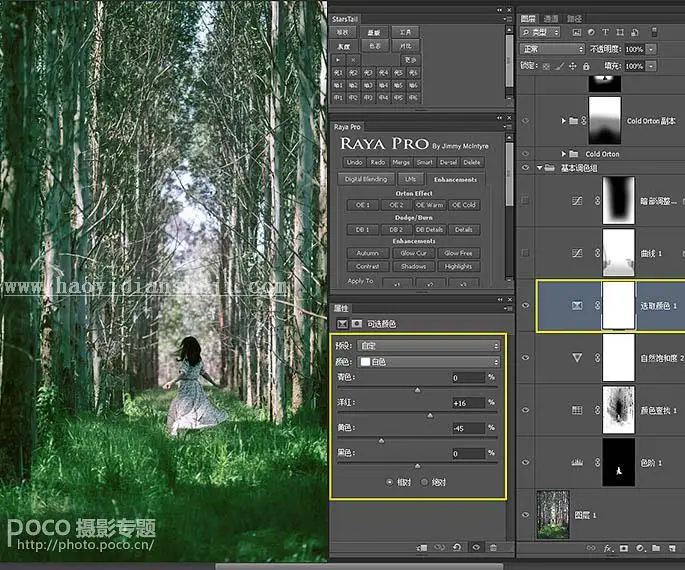The image size is (685, 570).
Task: Collapse the 基本调色组 group
Action: [540, 168]
